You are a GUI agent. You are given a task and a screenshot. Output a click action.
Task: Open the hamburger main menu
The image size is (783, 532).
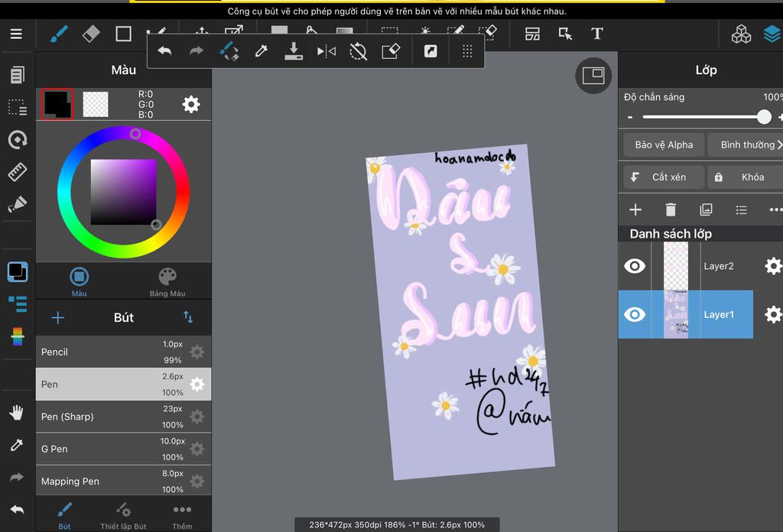(16, 34)
